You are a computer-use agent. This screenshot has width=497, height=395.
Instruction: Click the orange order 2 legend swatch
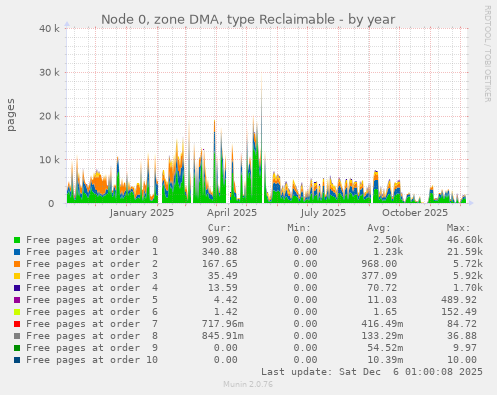[x=17, y=264]
